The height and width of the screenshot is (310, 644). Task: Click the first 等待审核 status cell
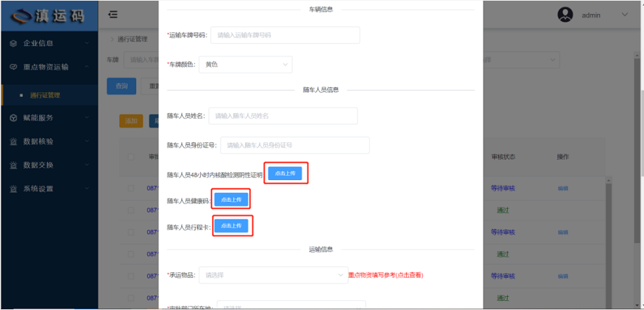[503, 189]
